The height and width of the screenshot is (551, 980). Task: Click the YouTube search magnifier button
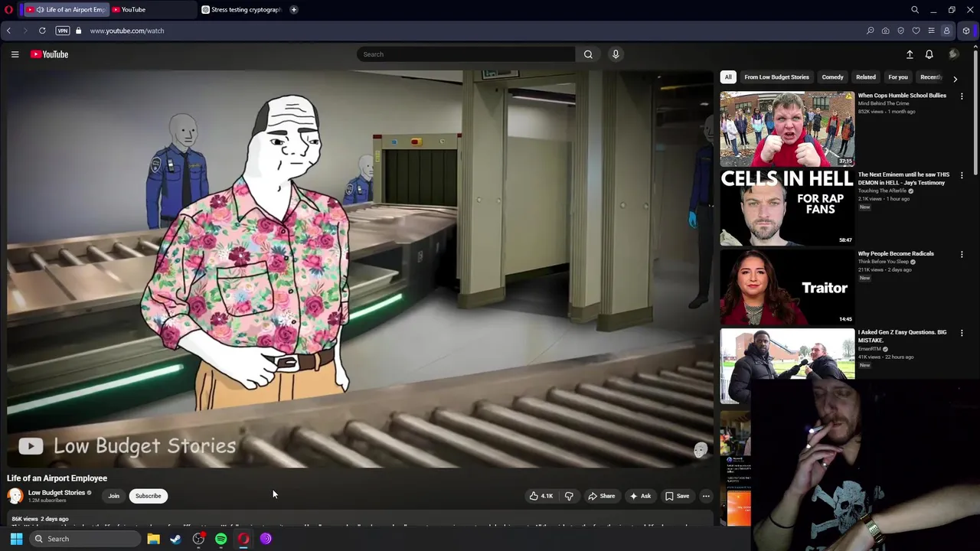pos(588,54)
